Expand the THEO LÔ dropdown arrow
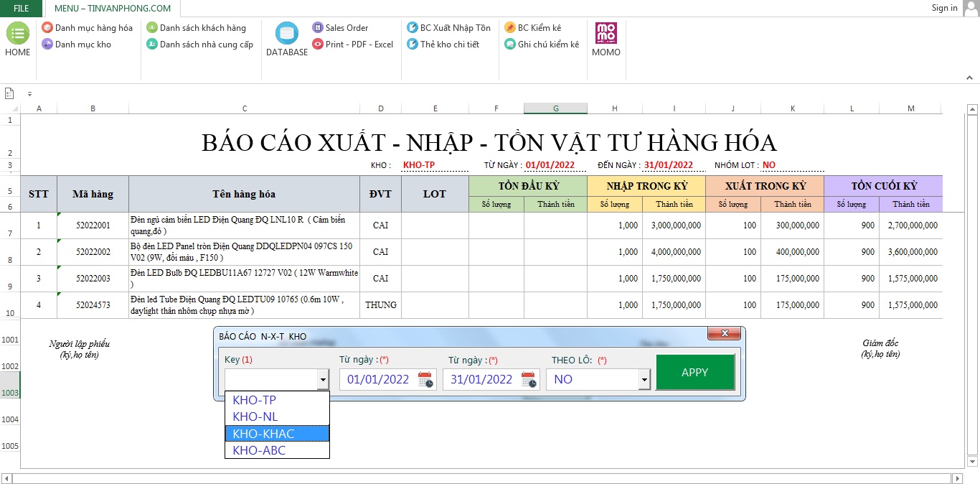 coord(644,379)
